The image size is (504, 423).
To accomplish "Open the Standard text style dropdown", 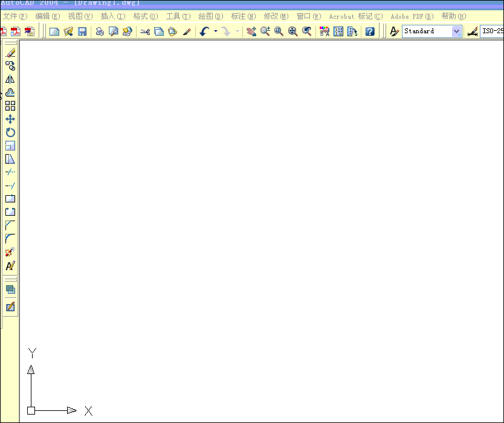I will (x=432, y=31).
